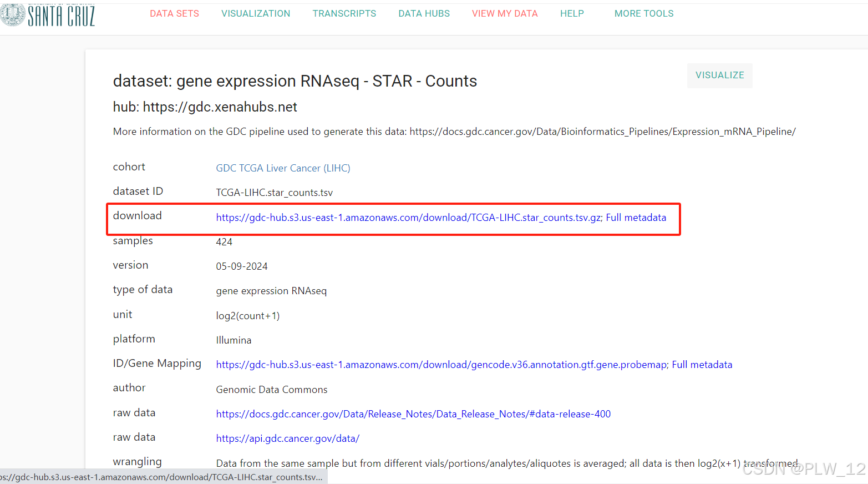Go to the VISUALIZATION page
Viewport: 868px width, 484px height.
[x=256, y=13]
